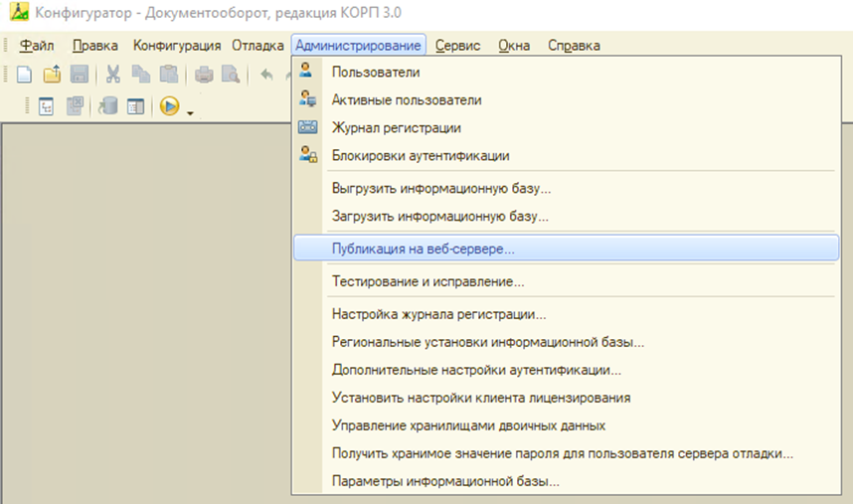Select Тестирование и исправление...
The width and height of the screenshot is (853, 504).
567,281
